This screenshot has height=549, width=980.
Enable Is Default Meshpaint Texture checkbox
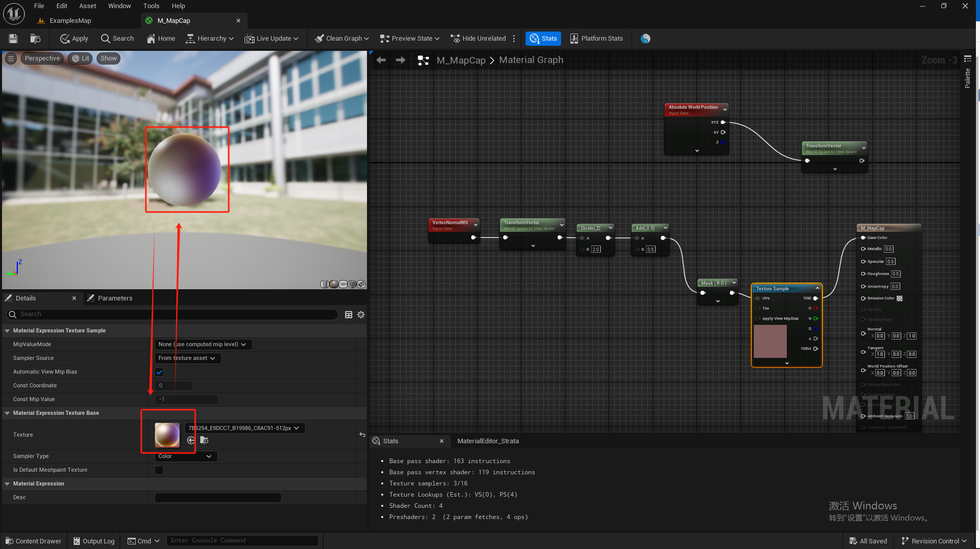159,470
